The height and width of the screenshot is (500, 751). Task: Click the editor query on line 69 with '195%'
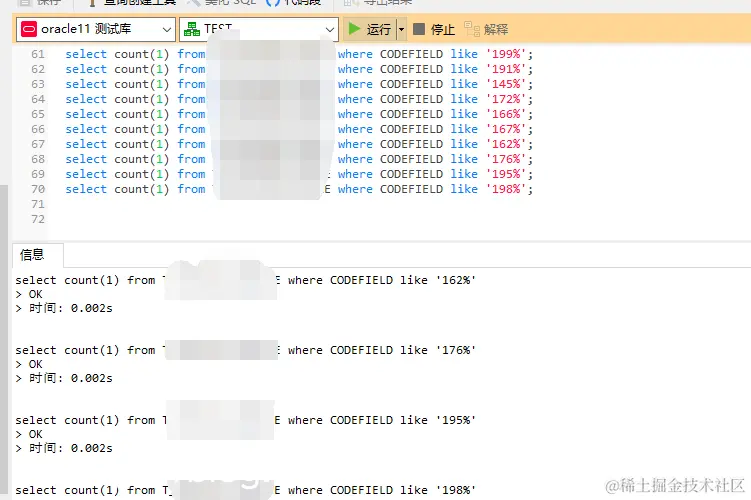click(x=299, y=174)
